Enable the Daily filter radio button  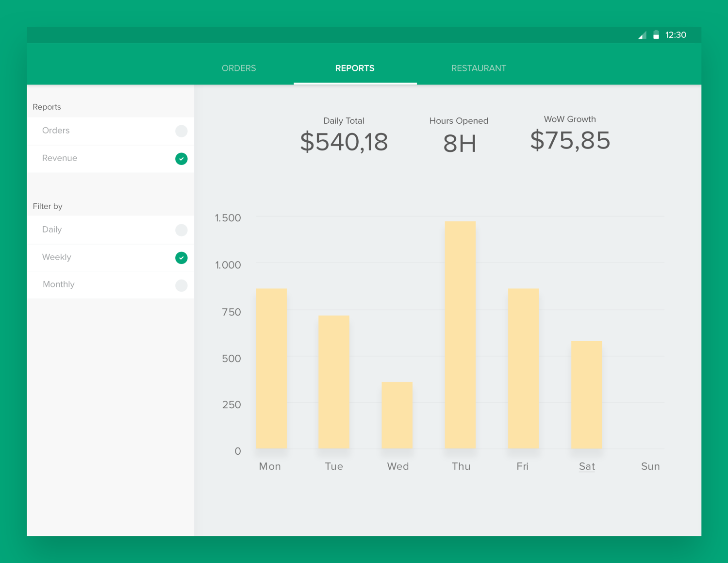click(182, 230)
